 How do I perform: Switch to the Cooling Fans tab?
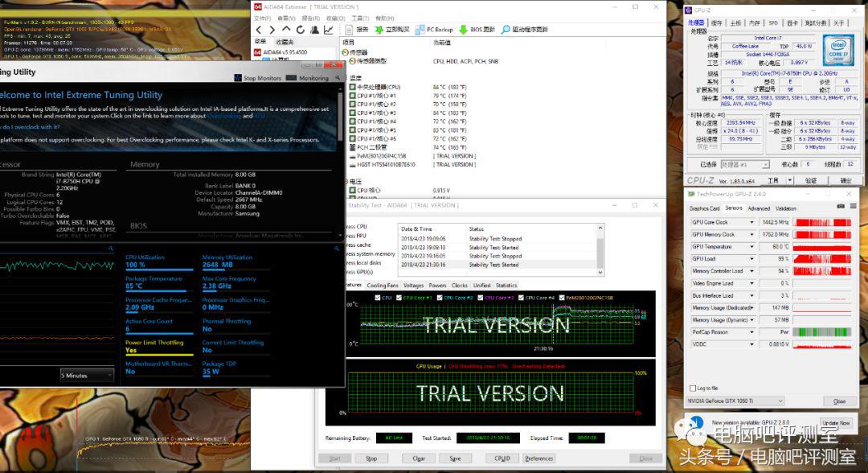click(x=383, y=286)
